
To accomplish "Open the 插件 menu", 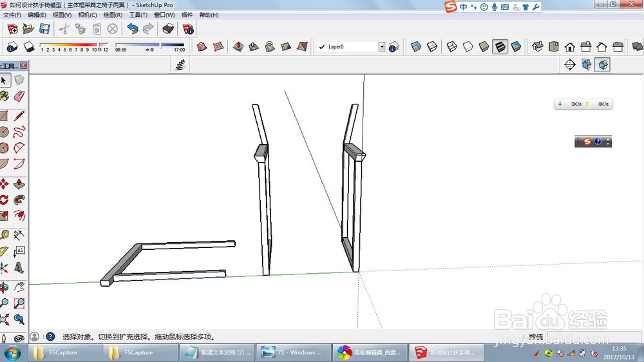I will tap(187, 15).
